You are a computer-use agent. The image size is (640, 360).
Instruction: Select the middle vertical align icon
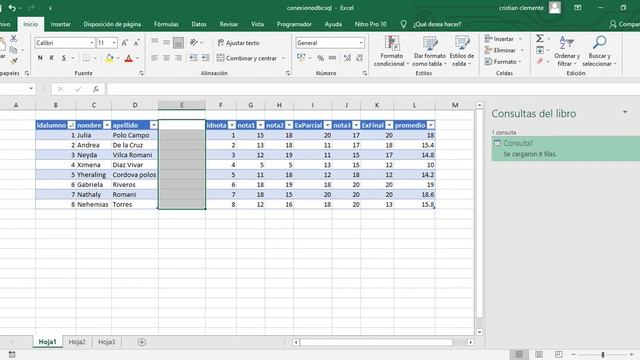coord(166,42)
